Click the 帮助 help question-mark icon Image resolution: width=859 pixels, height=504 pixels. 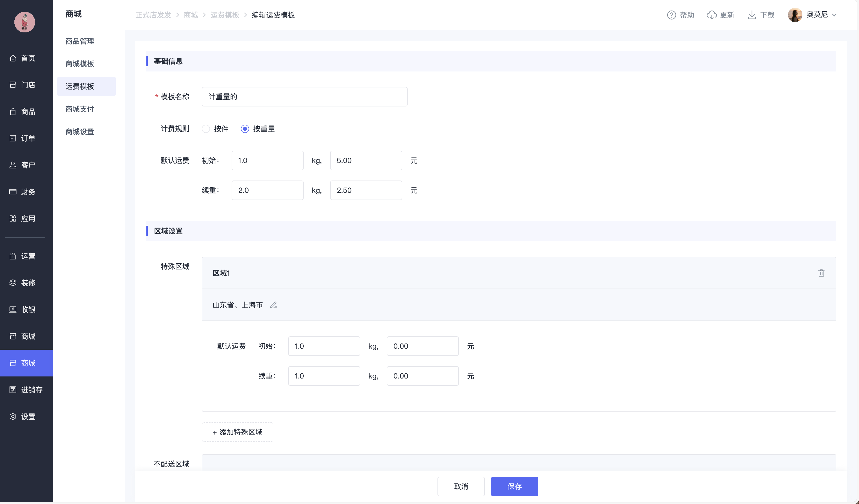(671, 15)
